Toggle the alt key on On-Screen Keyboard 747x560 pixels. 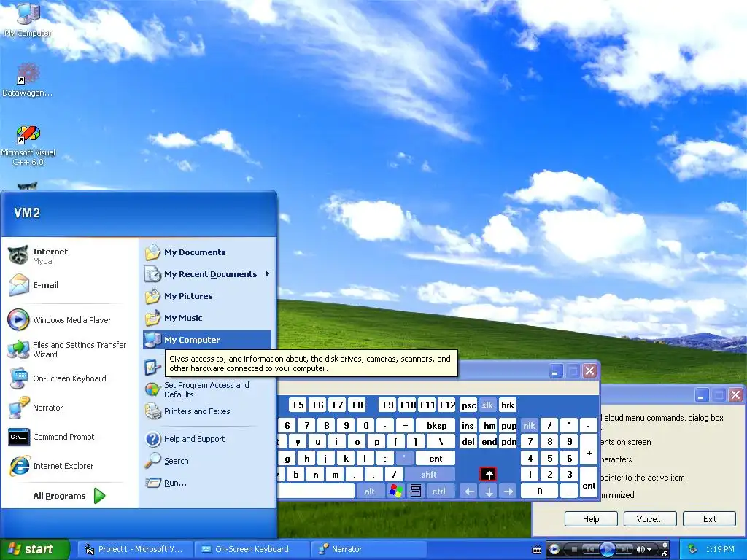coord(370,491)
